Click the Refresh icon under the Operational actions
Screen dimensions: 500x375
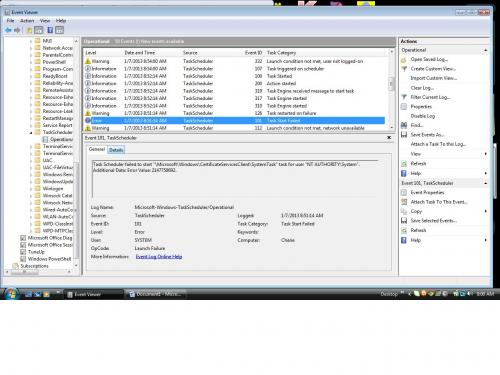pyautogui.click(x=404, y=164)
